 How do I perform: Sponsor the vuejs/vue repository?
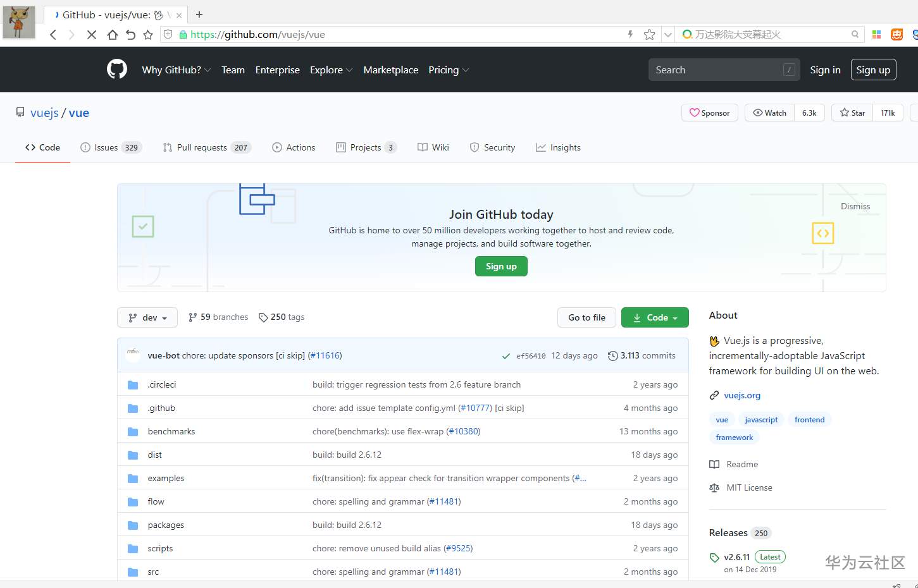click(710, 113)
